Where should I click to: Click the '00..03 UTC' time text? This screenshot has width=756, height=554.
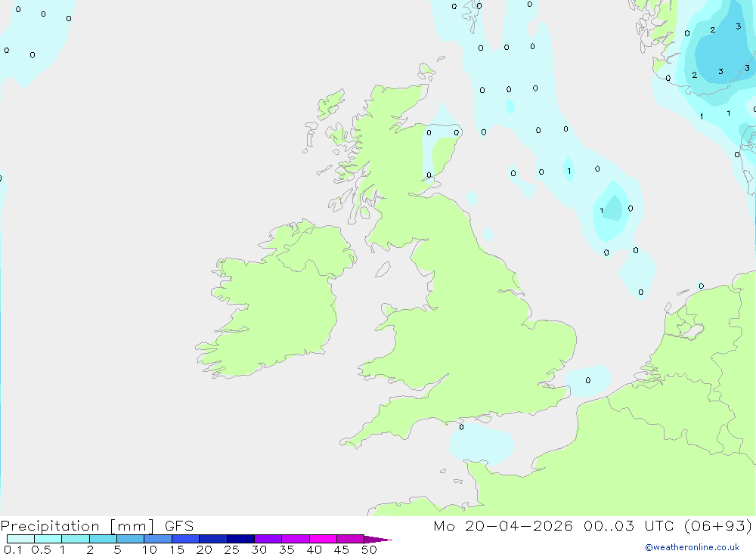coord(628,525)
